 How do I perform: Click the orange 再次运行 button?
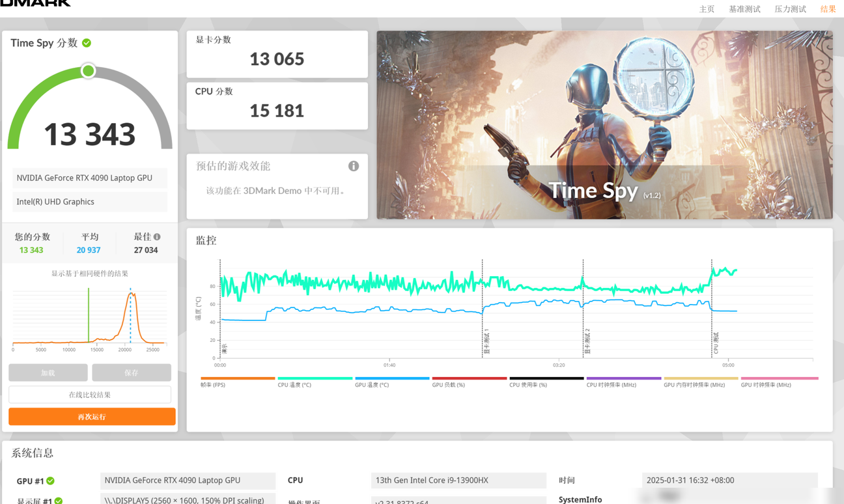tap(92, 417)
